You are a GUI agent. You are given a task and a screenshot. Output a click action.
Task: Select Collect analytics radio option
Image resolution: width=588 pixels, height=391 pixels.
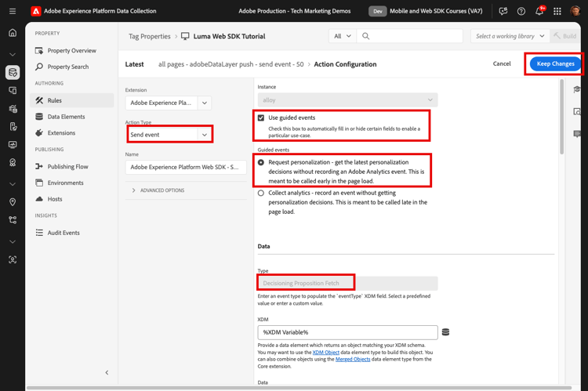pos(261,193)
